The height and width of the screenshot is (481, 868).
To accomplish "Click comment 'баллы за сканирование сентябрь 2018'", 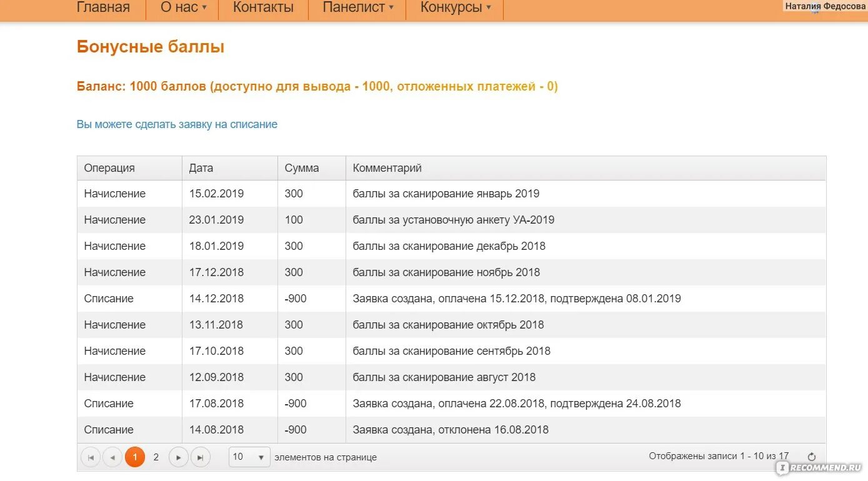I will pyautogui.click(x=452, y=351).
